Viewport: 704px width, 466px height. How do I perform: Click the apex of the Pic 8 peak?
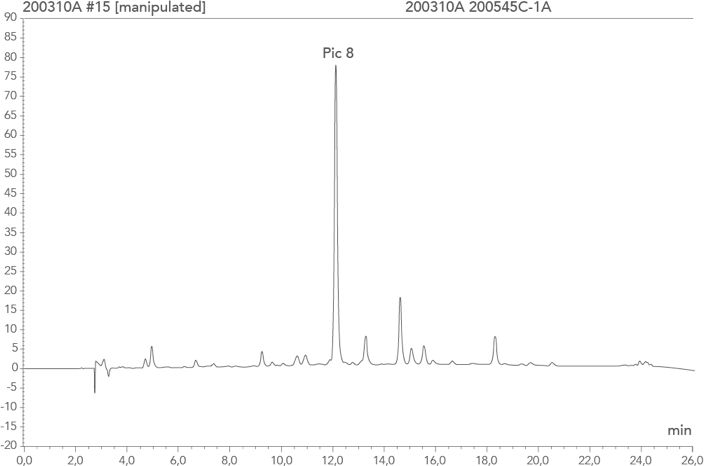(335, 66)
